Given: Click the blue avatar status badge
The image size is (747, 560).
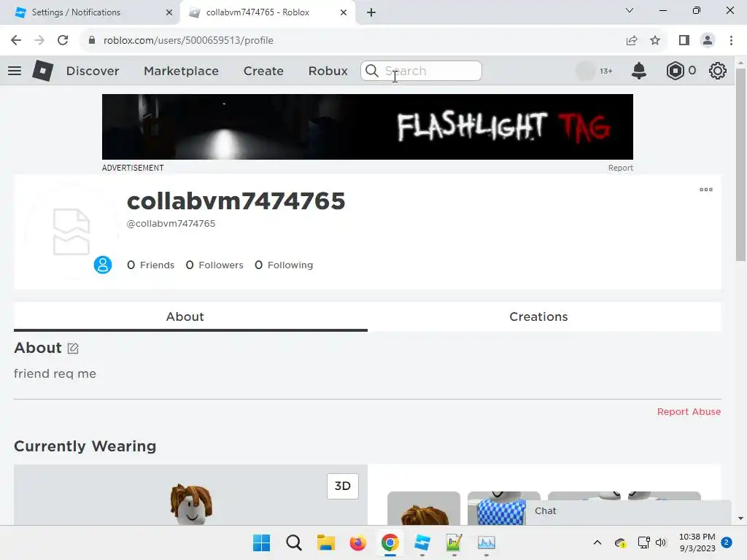Looking at the screenshot, I should [x=102, y=265].
